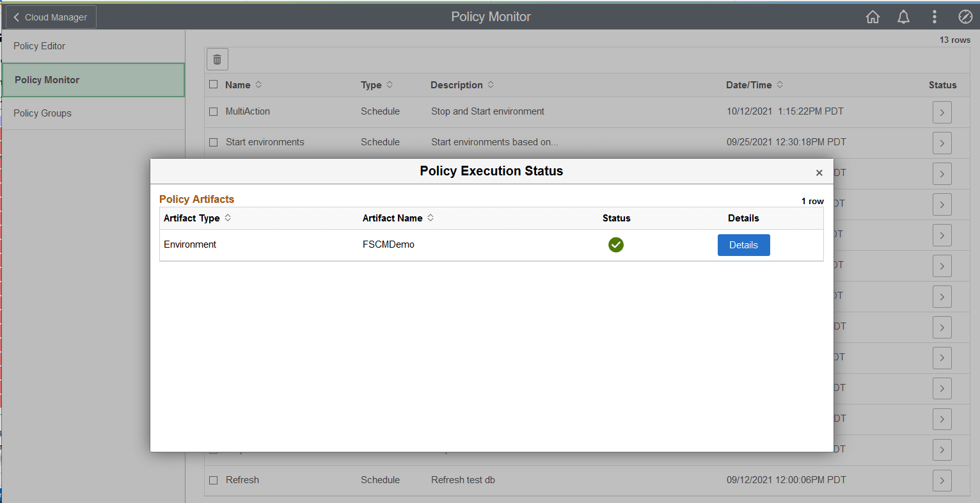Open notifications via the bell icon
Screen dimensions: 980x503
pyautogui.click(x=903, y=17)
